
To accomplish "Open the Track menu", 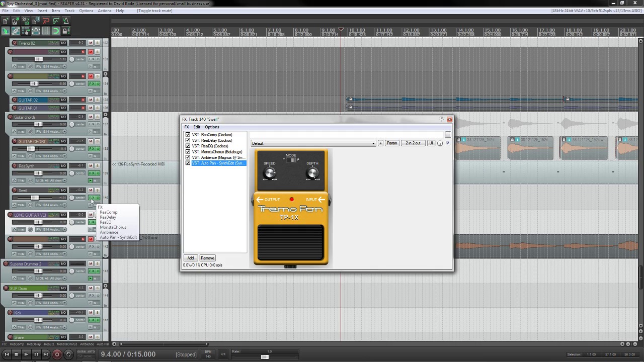I will pos(69,11).
